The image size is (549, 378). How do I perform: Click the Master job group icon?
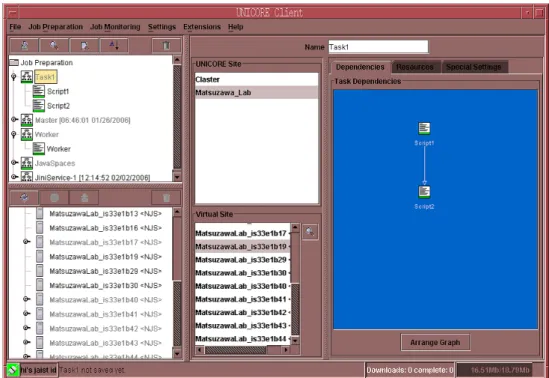[x=27, y=120]
